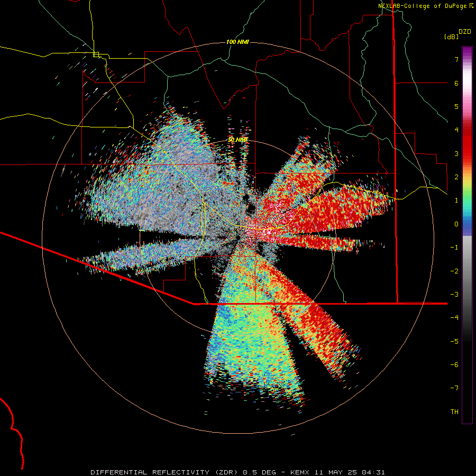Click the -6 value on color scale
Image resolution: width=476 pixels, height=476 pixels.
[x=454, y=365]
